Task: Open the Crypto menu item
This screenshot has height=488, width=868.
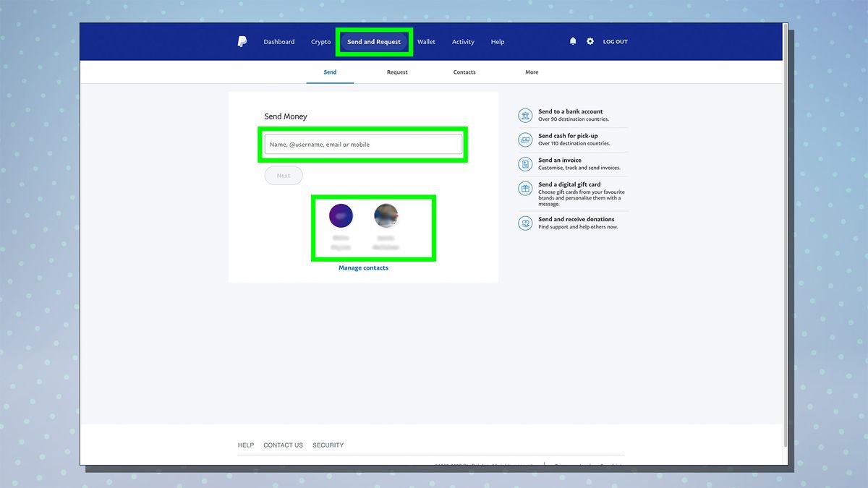Action: 320,41
